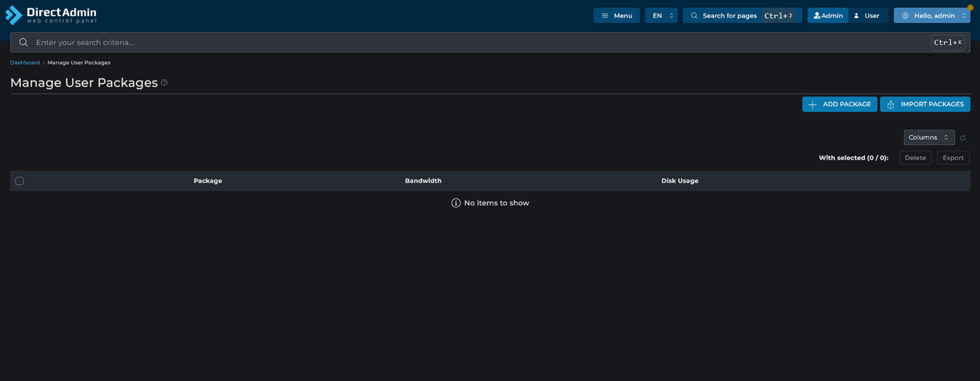Click the help icon beside the page title
980x381 pixels.
pos(164,83)
